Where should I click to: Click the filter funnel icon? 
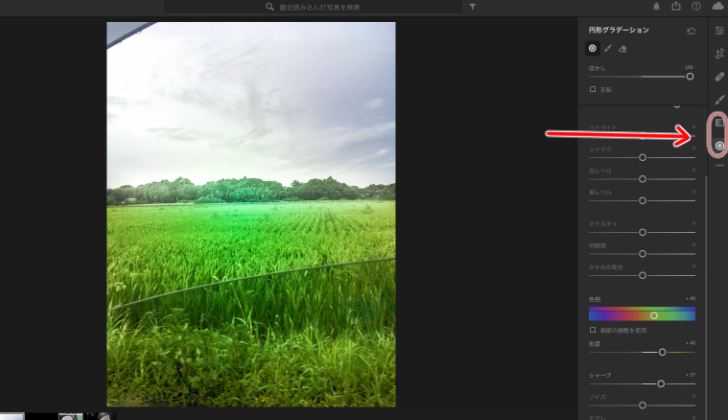[472, 7]
